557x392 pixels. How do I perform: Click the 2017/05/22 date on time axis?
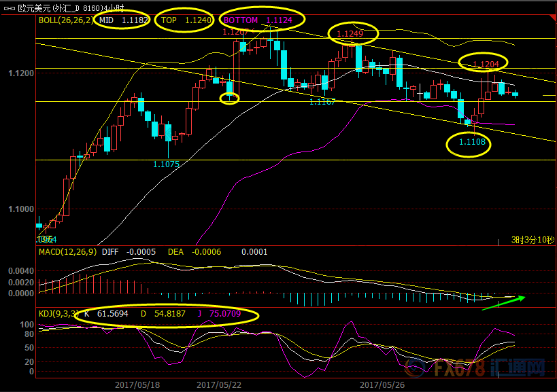(220, 384)
